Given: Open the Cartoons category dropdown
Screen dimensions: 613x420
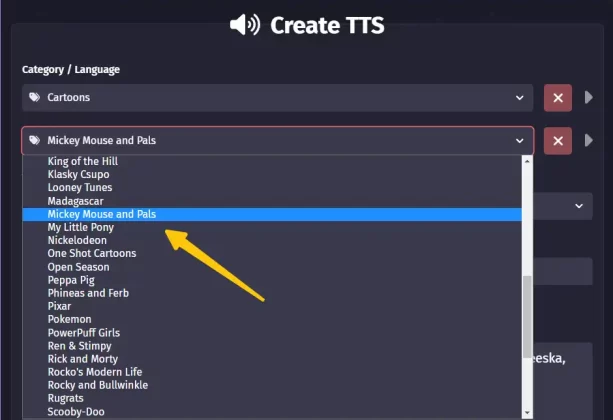Looking at the screenshot, I should [x=278, y=98].
